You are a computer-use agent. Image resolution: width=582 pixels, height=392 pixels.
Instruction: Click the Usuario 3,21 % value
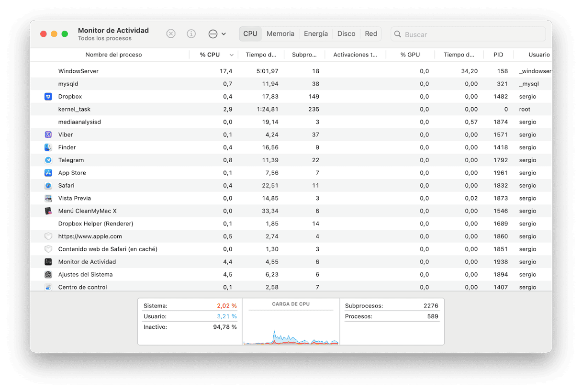pos(227,316)
